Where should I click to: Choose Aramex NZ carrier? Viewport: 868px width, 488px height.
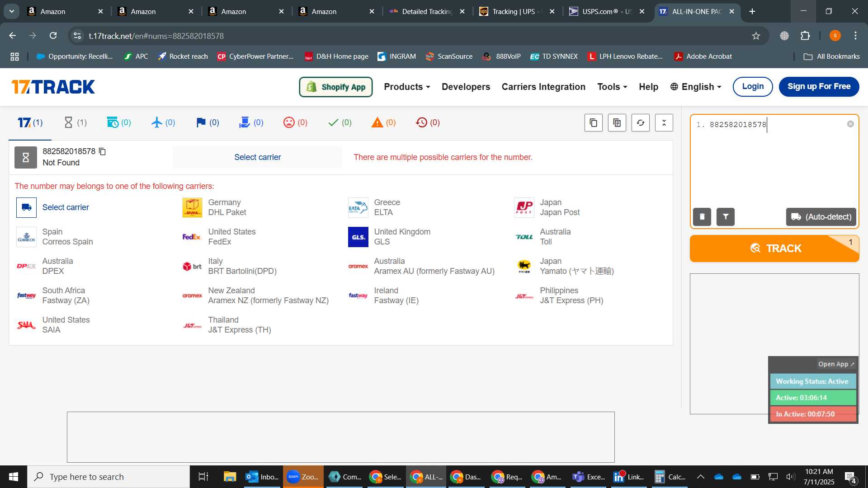coord(256,296)
